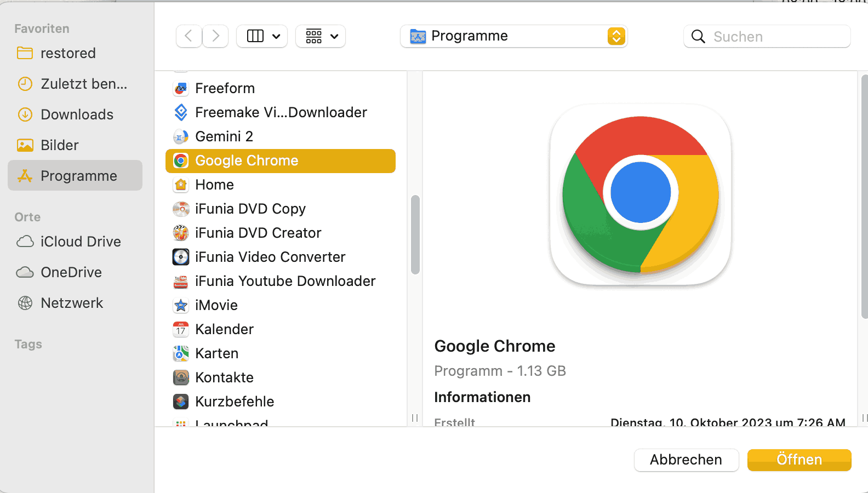Select the Freemake Vi...Downloader entry

tap(281, 112)
